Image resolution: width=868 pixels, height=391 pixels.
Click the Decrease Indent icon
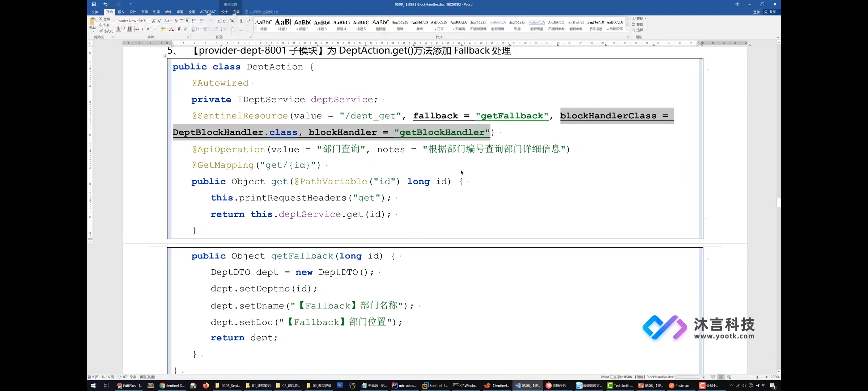220,21
